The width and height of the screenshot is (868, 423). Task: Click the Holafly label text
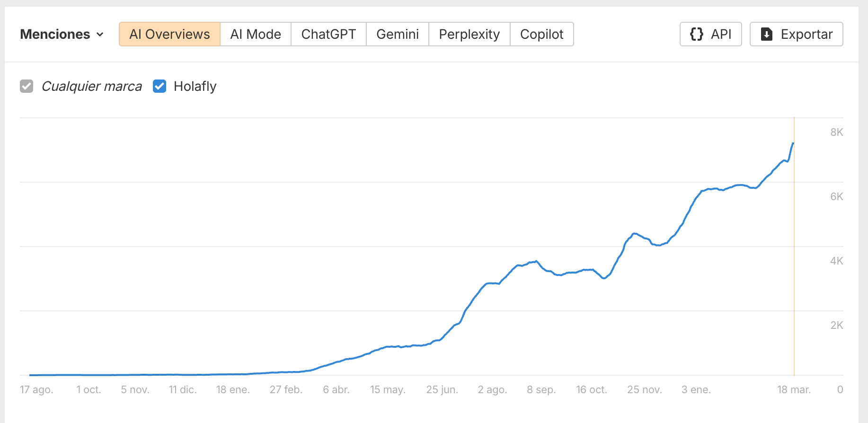(x=195, y=86)
